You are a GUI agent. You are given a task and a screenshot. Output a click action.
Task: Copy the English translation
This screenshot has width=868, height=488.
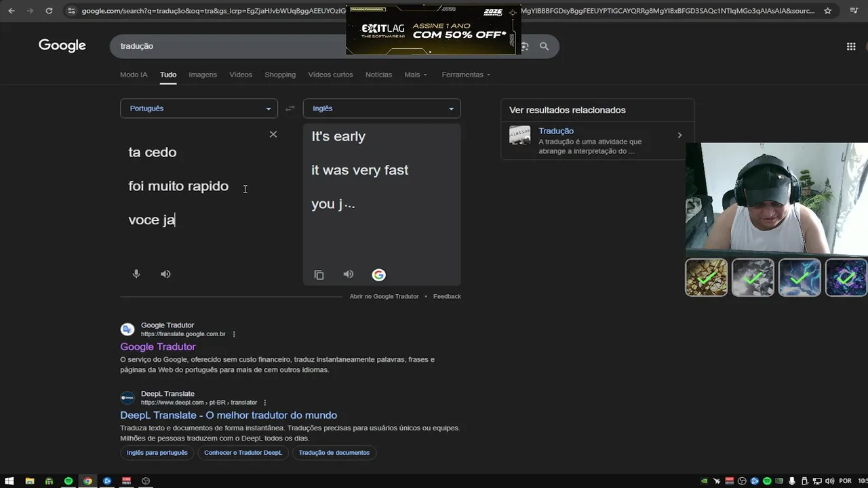(x=319, y=274)
